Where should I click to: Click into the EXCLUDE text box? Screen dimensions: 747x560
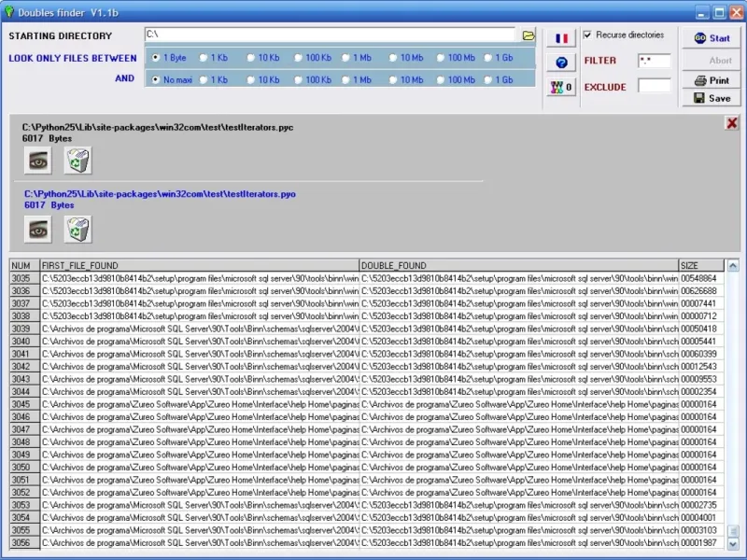[x=655, y=86]
